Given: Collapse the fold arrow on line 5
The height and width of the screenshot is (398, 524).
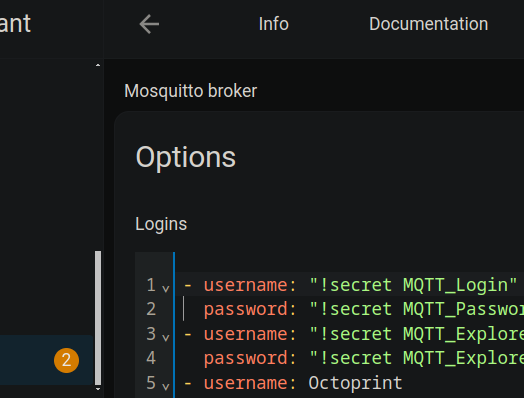Looking at the screenshot, I should click(x=165, y=386).
